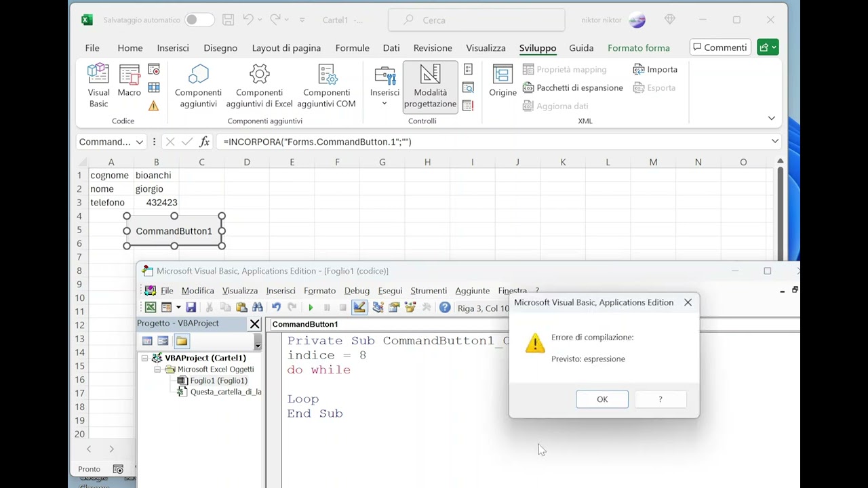Select cell containing 432423

[x=156, y=203]
